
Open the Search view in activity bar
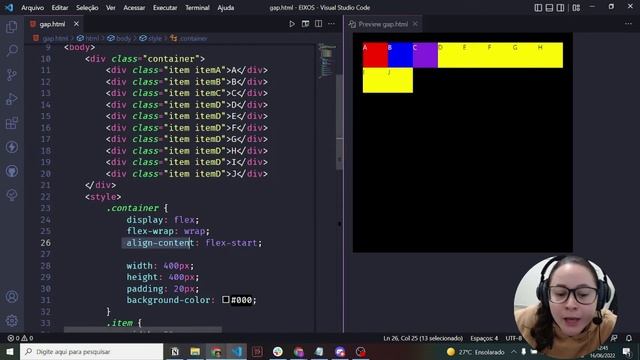point(12,51)
